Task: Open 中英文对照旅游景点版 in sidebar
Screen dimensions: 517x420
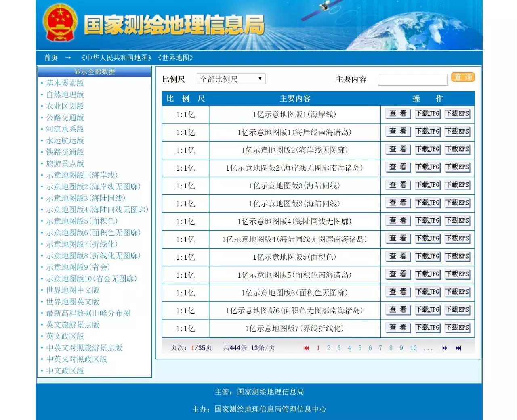Action: (84, 348)
